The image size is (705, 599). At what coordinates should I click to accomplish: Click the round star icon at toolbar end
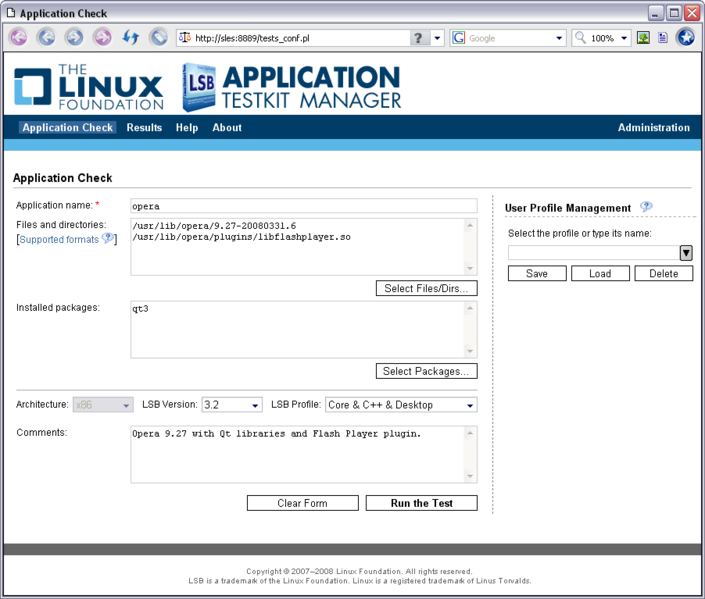click(x=686, y=37)
